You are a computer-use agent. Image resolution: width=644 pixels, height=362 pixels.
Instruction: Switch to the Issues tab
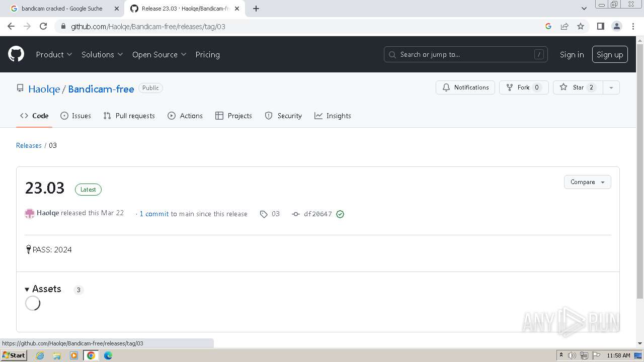pyautogui.click(x=76, y=116)
